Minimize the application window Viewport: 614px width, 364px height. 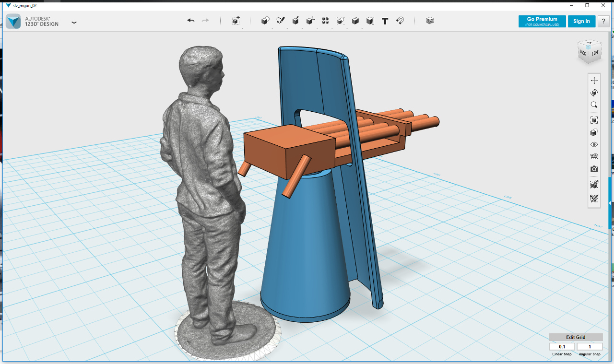tap(571, 5)
